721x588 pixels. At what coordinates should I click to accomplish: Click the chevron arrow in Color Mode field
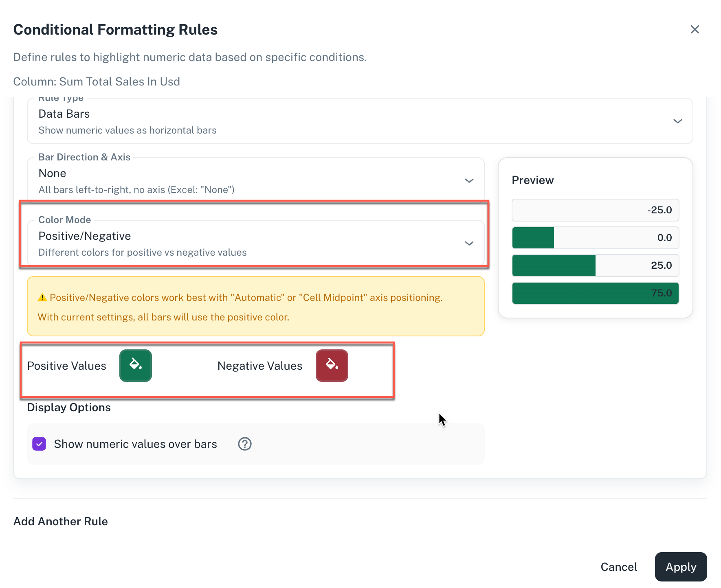pos(469,244)
